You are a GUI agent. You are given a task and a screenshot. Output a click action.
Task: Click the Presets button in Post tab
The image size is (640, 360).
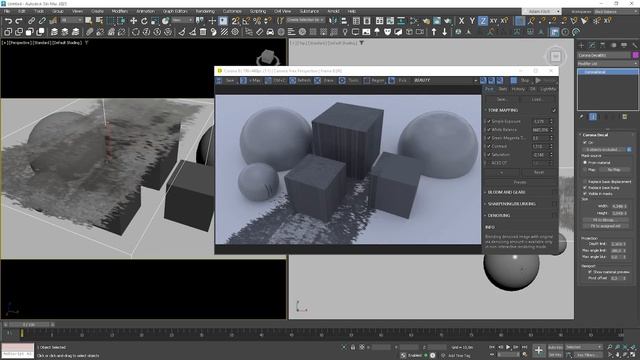click(x=520, y=182)
